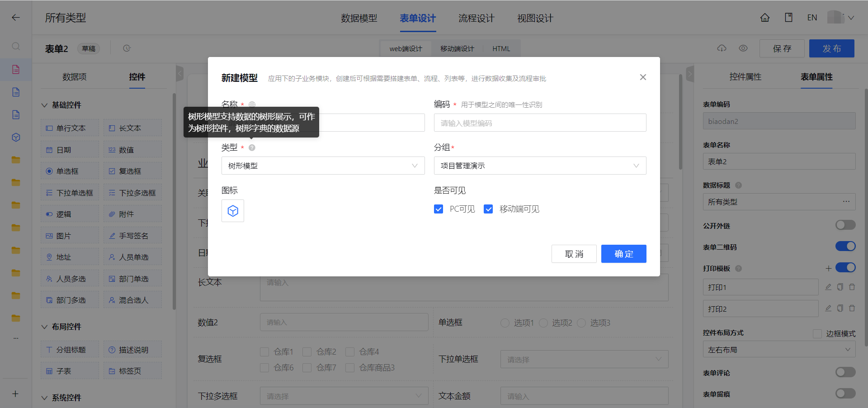Select the 手写签名 control
Viewport: 868px width, 408px height.
pyautogui.click(x=132, y=236)
